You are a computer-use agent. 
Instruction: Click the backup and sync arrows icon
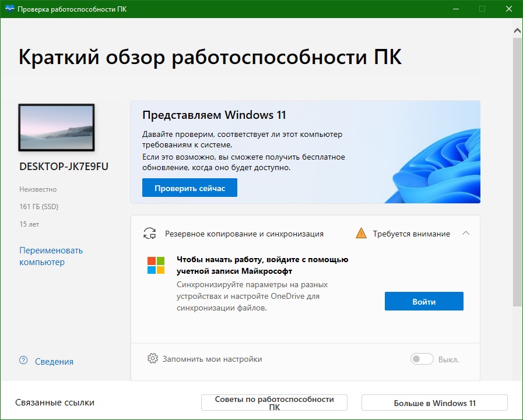[x=150, y=234]
